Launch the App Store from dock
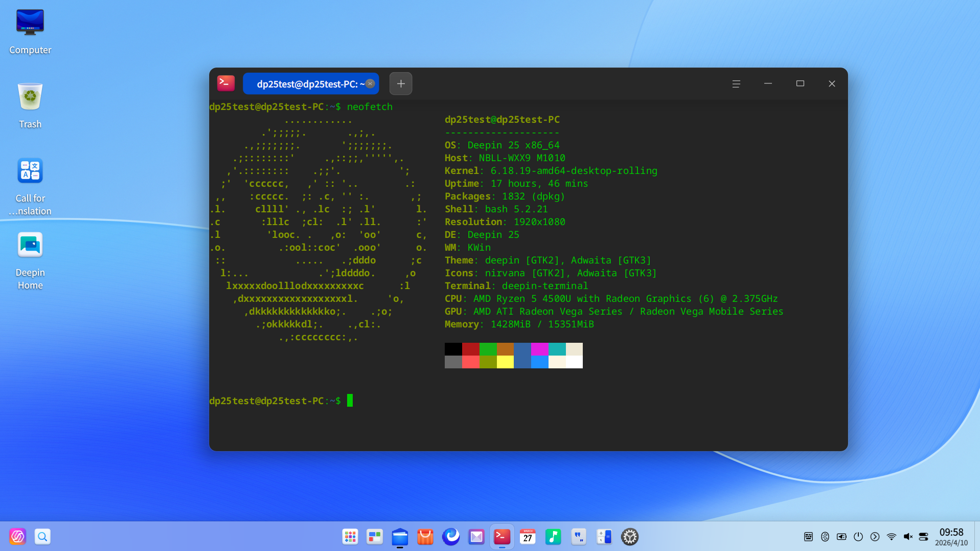 [x=425, y=537]
